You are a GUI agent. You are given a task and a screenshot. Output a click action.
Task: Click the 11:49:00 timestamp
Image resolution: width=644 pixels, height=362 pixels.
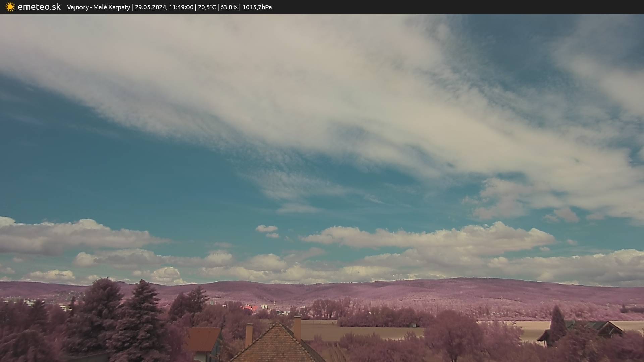click(x=181, y=7)
